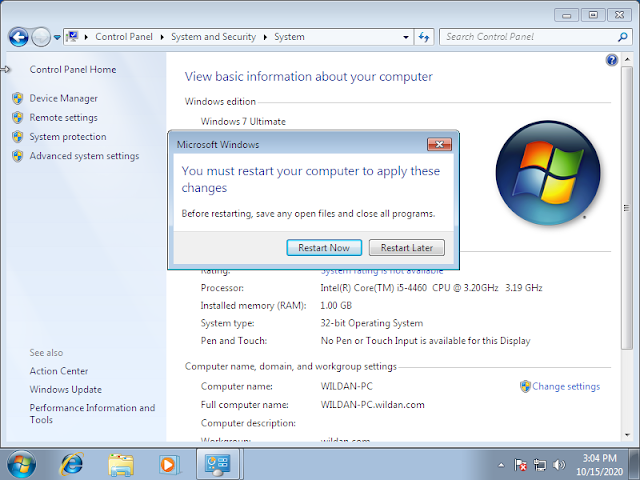Click the Windows 7 logo image
Viewport: 640px width, 480px height.
pos(548,173)
